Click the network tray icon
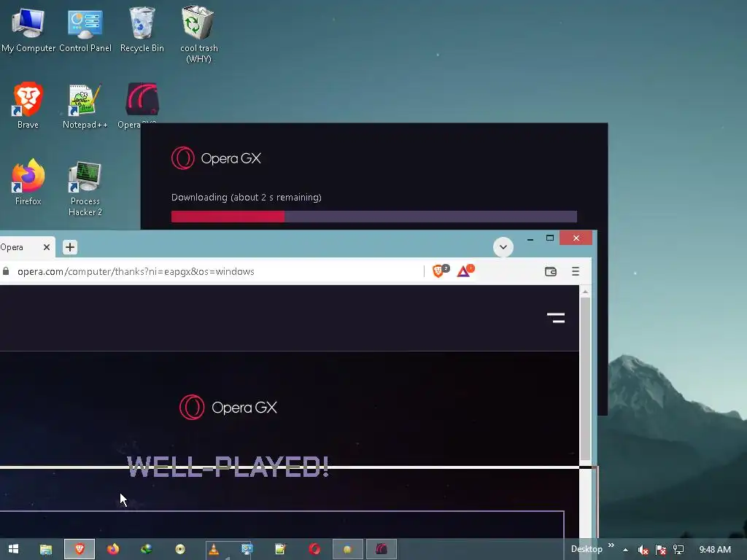This screenshot has width=747, height=560. tap(678, 550)
